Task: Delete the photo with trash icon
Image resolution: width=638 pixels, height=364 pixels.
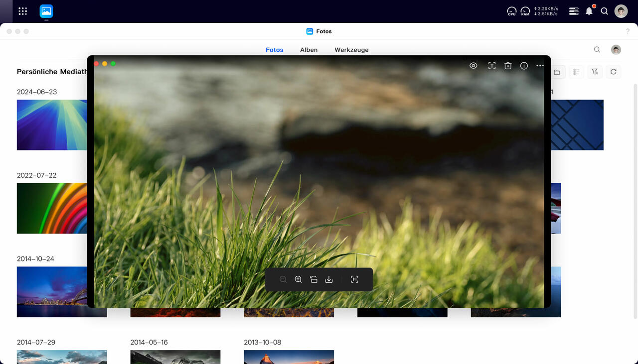Action: pyautogui.click(x=508, y=66)
